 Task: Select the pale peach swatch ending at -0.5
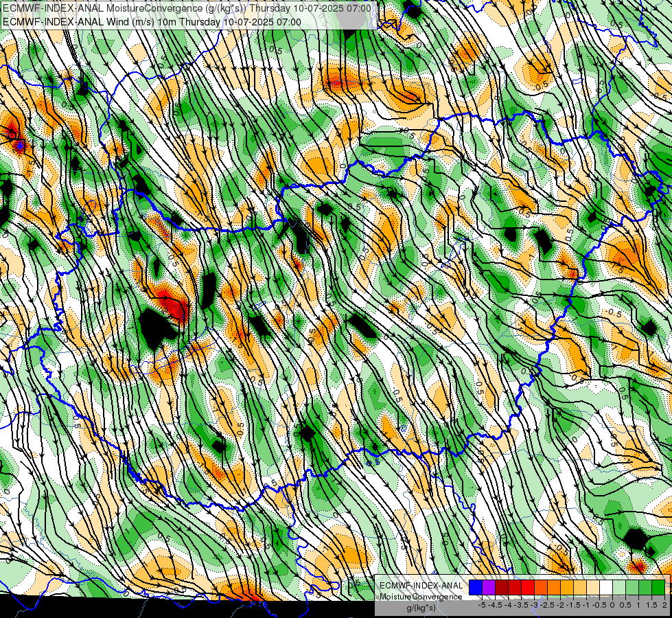593,587
